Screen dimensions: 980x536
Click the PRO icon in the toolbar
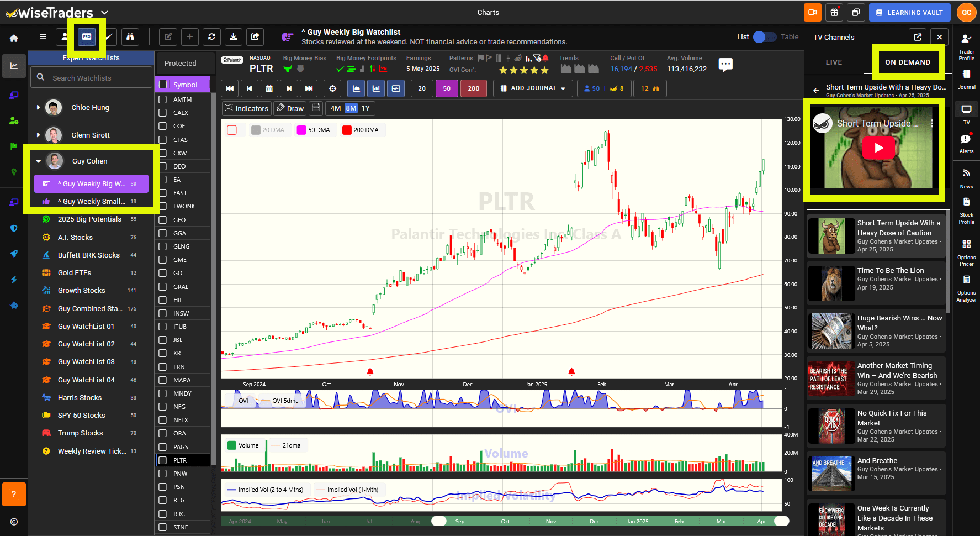87,37
